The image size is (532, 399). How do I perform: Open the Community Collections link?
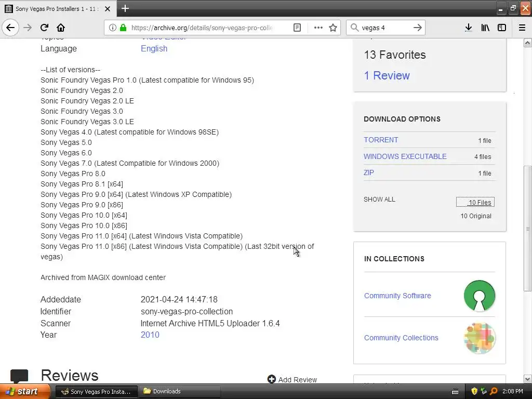pos(401,338)
